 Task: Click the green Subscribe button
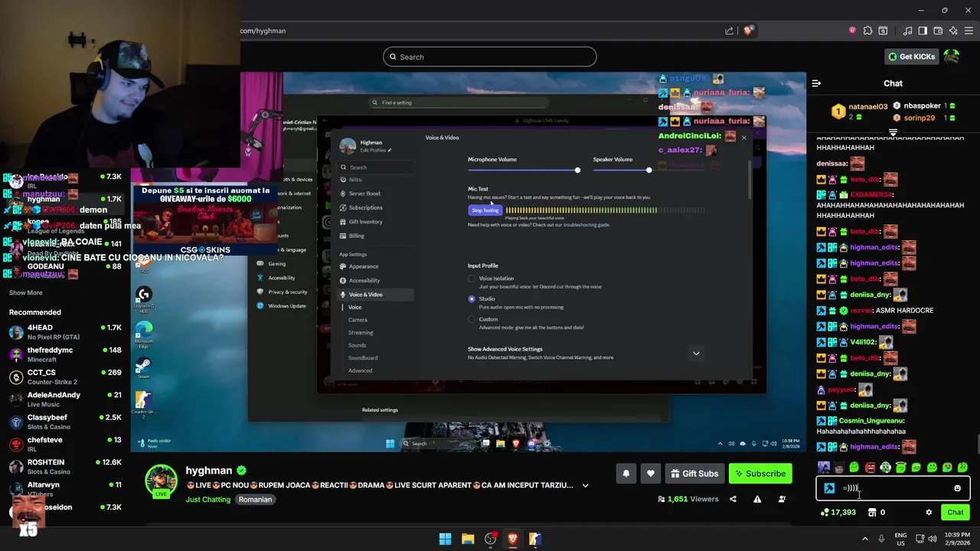(760, 474)
